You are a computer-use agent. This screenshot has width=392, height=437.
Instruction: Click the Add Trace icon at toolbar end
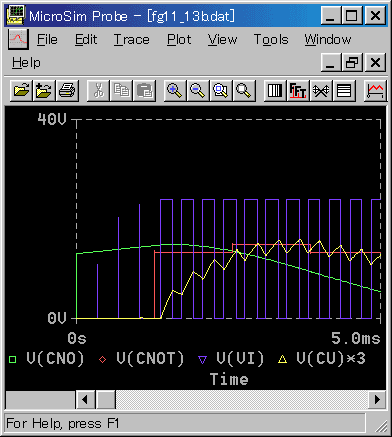[x=375, y=90]
